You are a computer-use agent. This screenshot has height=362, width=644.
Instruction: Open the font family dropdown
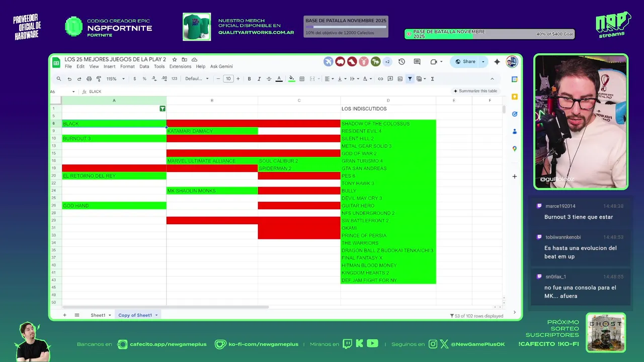(x=197, y=79)
